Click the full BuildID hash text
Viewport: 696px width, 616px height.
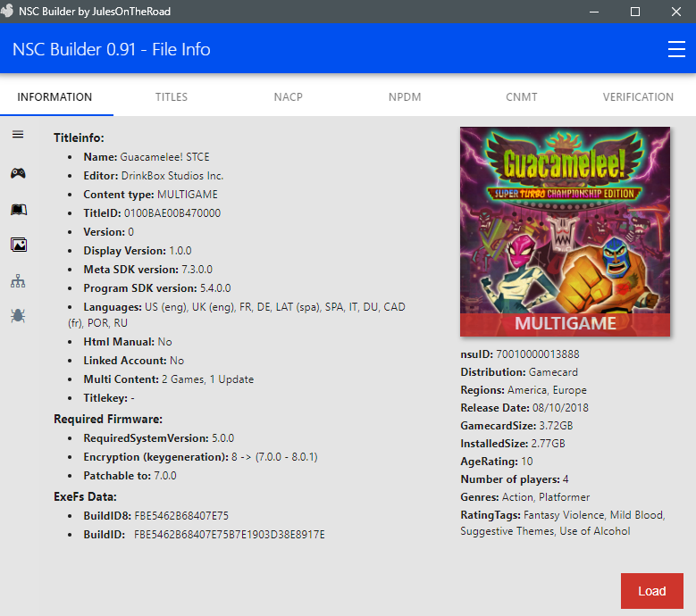230,535
